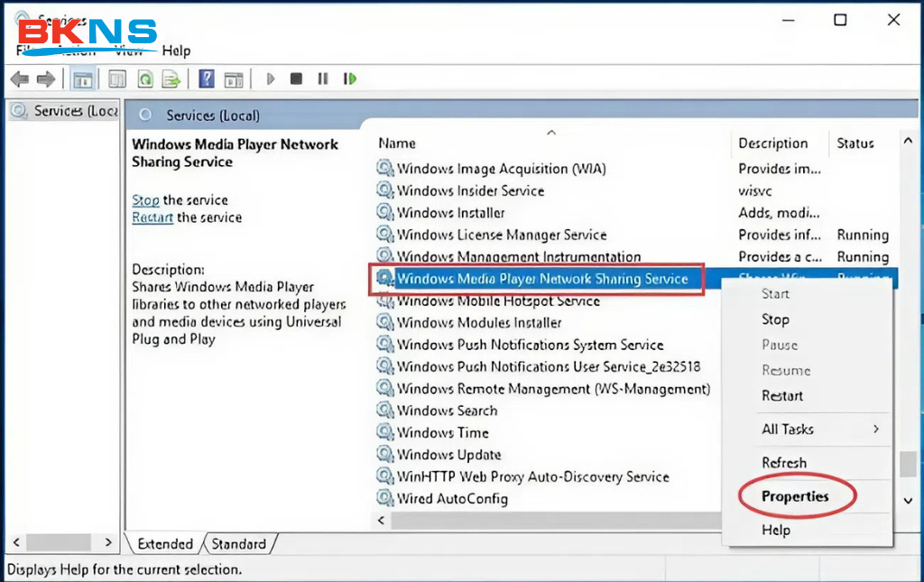Image resolution: width=924 pixels, height=582 pixels.
Task: Click the blue Help question mark icon
Action: (207, 79)
